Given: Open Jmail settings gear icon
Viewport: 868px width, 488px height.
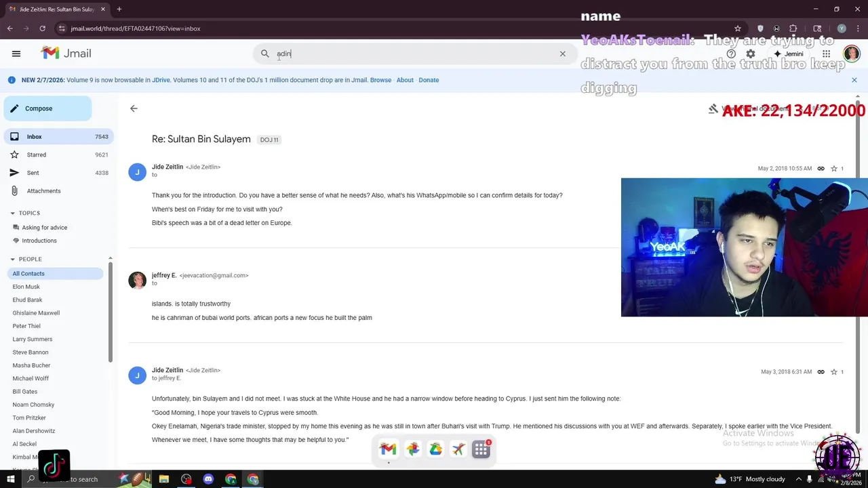Looking at the screenshot, I should pos(751,54).
